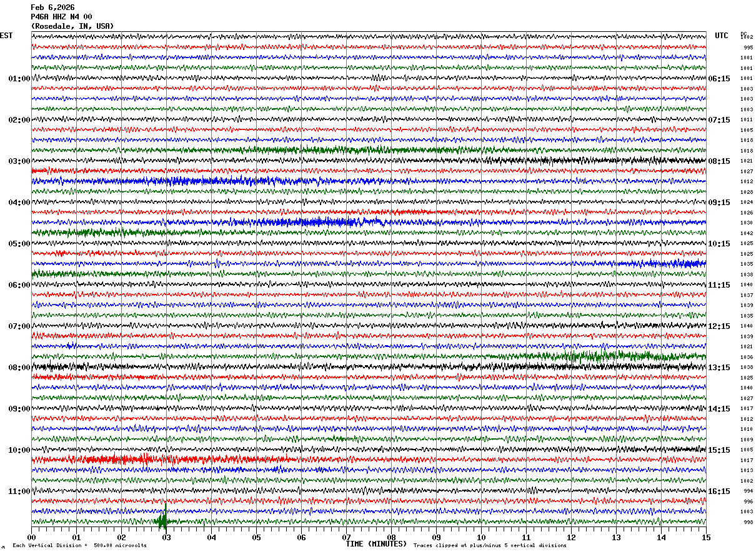Viewport: 756px width, 554px height.
Task: Click the 12:15 UTC time label
Action: point(720,326)
